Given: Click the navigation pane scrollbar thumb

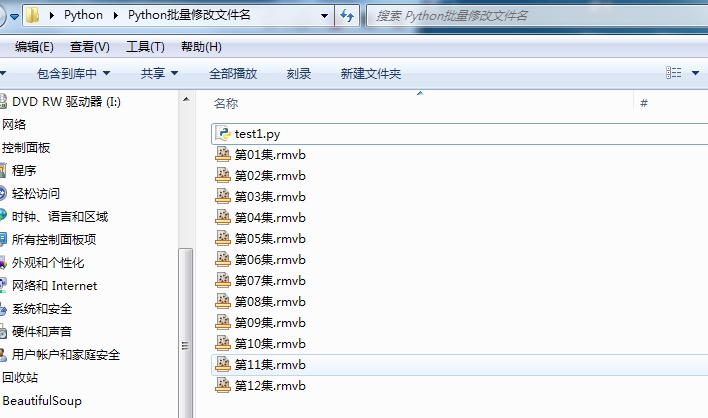Looking at the screenshot, I should 185,333.
